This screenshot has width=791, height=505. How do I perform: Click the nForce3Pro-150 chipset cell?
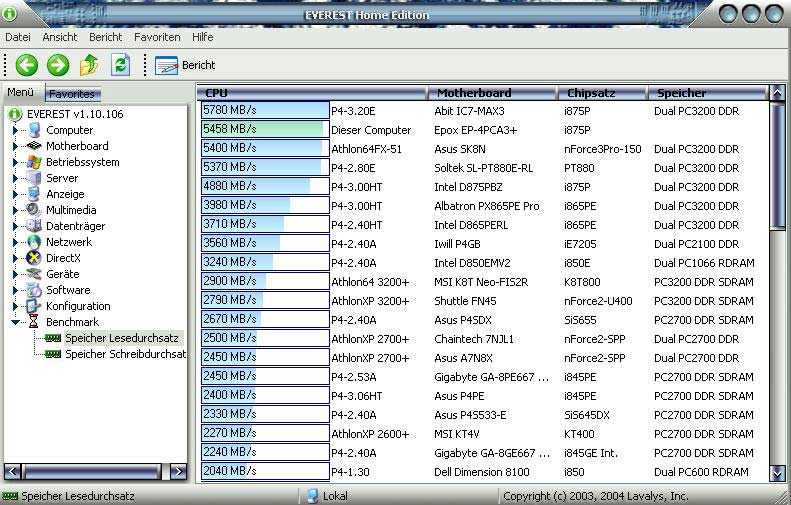pyautogui.click(x=602, y=149)
